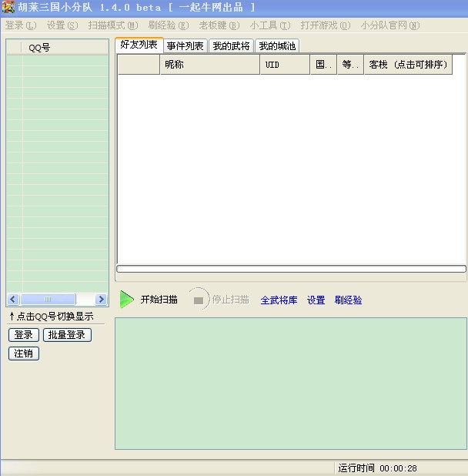Click the gray Stop Scan square icon
Viewport: 468px width, 476px height.
pyautogui.click(x=199, y=300)
